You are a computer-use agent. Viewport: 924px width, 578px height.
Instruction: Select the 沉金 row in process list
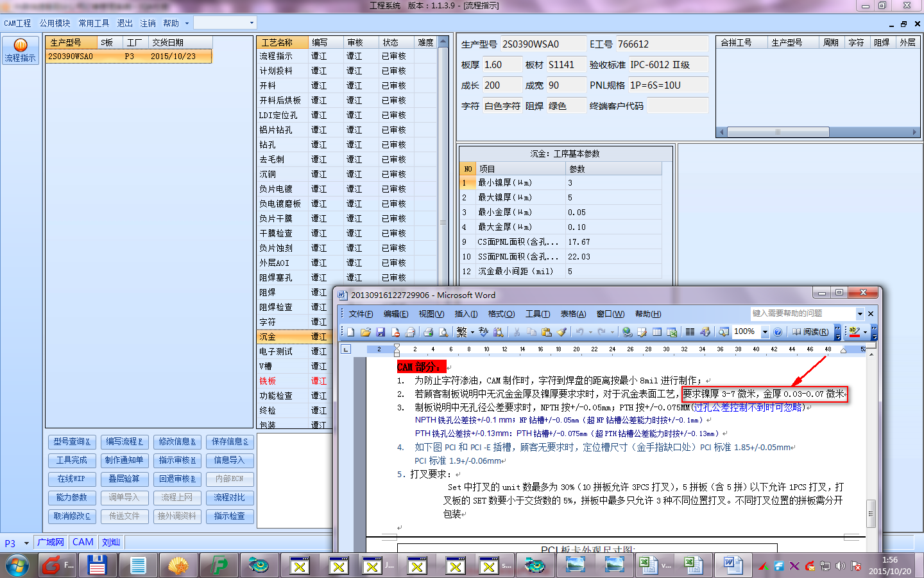[346, 337]
